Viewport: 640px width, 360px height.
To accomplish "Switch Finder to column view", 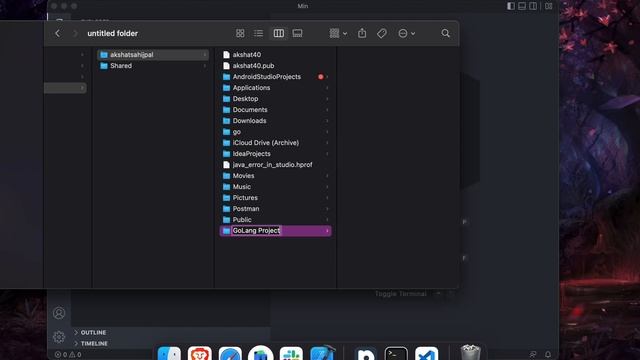I will 279,33.
